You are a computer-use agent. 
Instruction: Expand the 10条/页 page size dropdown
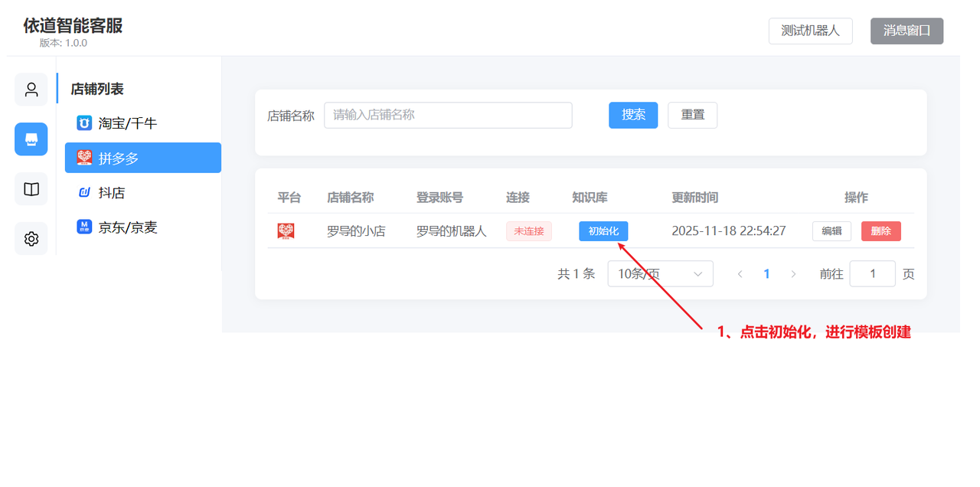click(x=660, y=274)
